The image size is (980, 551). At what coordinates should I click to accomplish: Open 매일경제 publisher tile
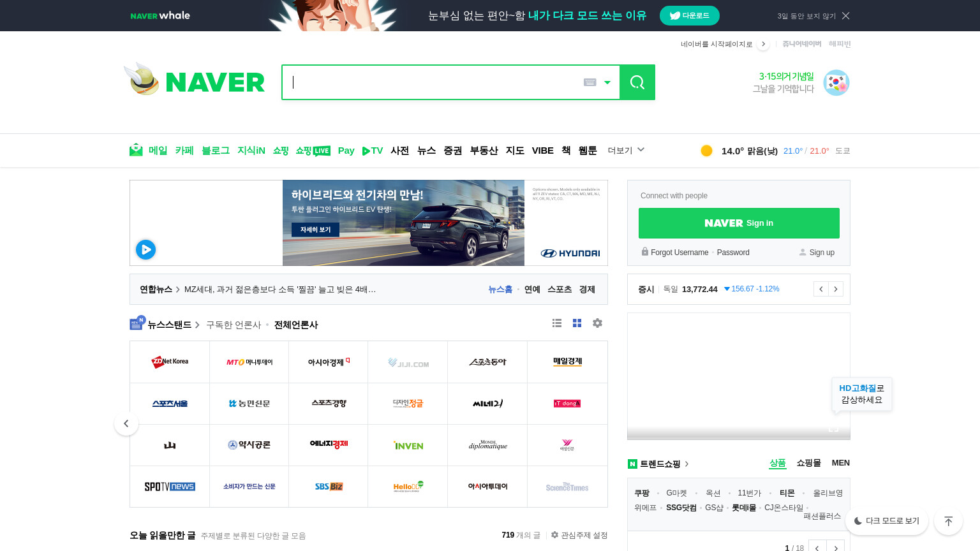click(567, 362)
